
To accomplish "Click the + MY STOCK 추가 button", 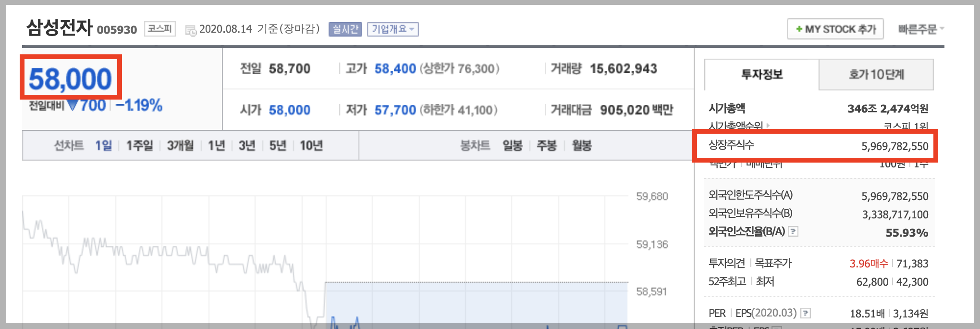I will pos(835,29).
